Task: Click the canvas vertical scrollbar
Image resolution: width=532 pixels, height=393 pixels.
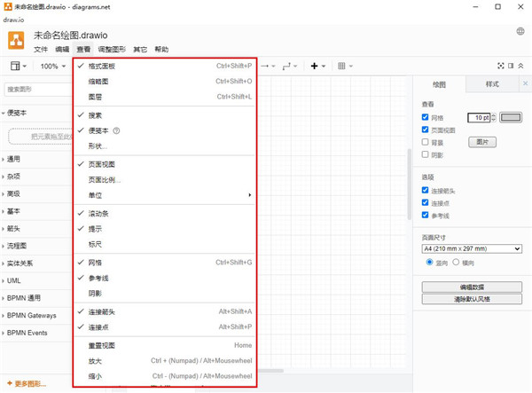Action: point(410,184)
